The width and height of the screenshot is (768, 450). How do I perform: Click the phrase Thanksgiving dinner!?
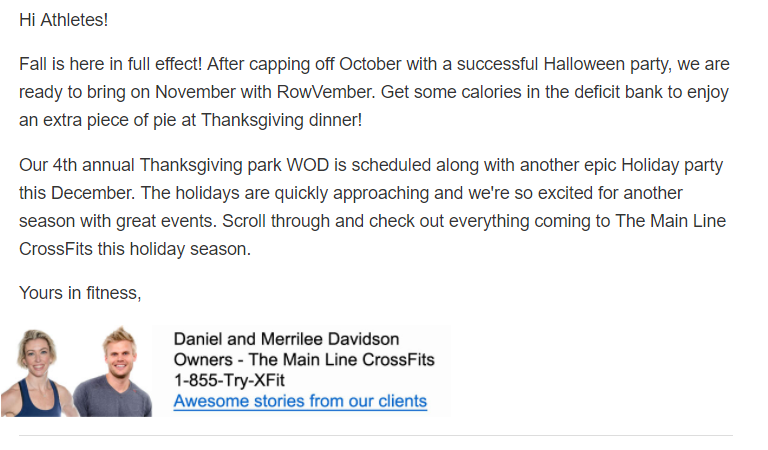tap(282, 120)
